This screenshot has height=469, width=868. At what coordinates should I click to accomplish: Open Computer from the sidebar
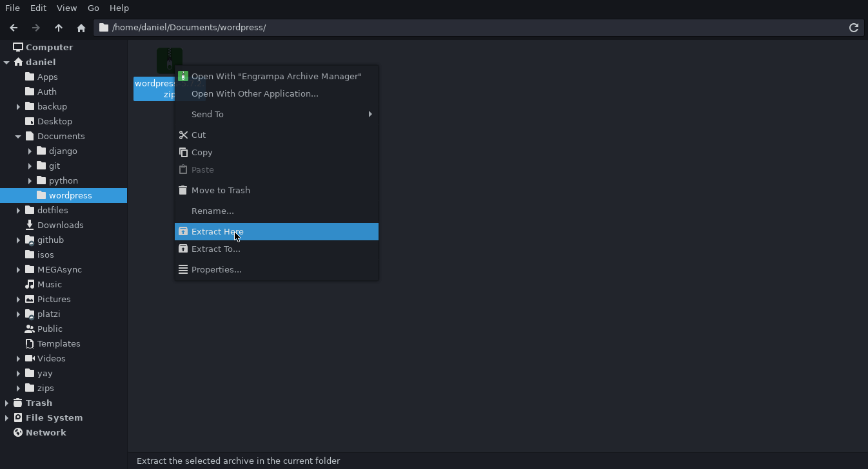tap(48, 46)
